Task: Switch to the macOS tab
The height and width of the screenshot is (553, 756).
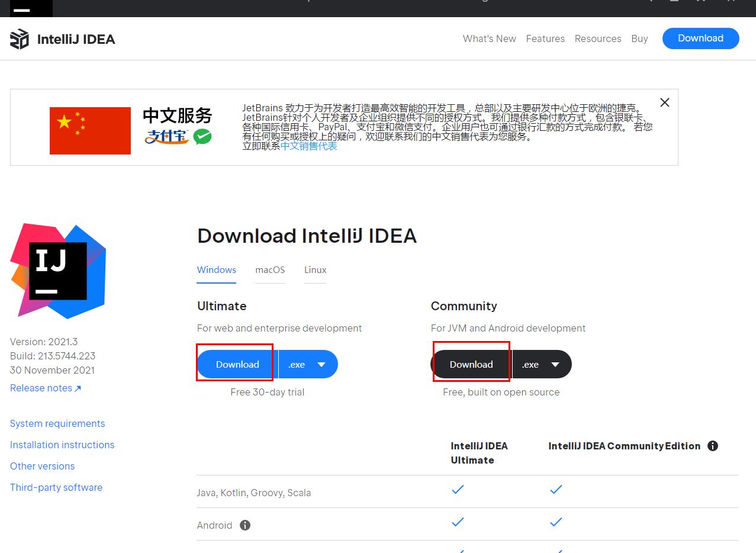Action: [x=270, y=270]
